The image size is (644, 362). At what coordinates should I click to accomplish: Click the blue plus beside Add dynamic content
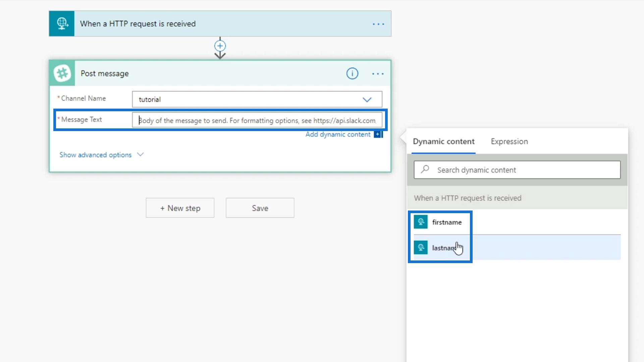pos(378,134)
